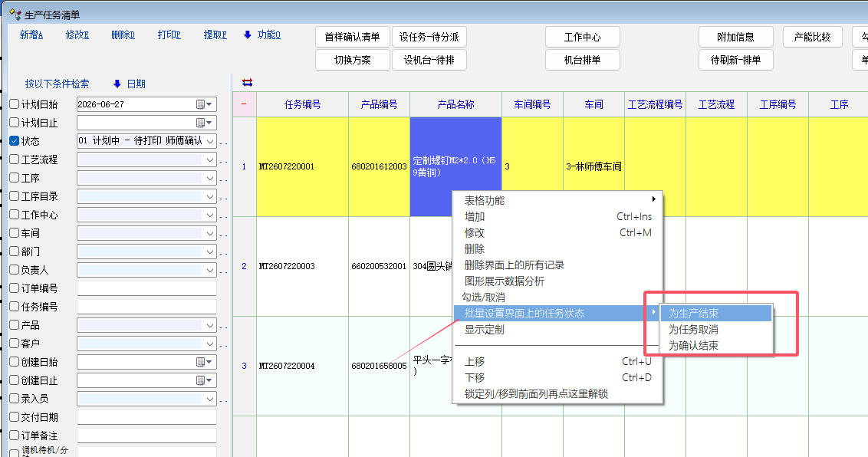868x457 pixels.
Task: Check the 订单编号 filter checkbox
Action: (15, 288)
